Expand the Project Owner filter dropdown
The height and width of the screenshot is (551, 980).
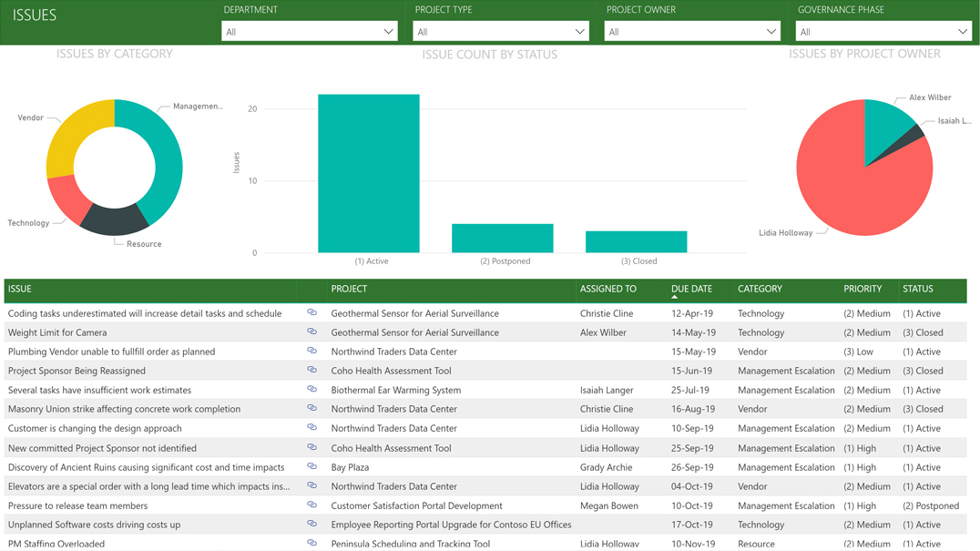click(x=692, y=32)
